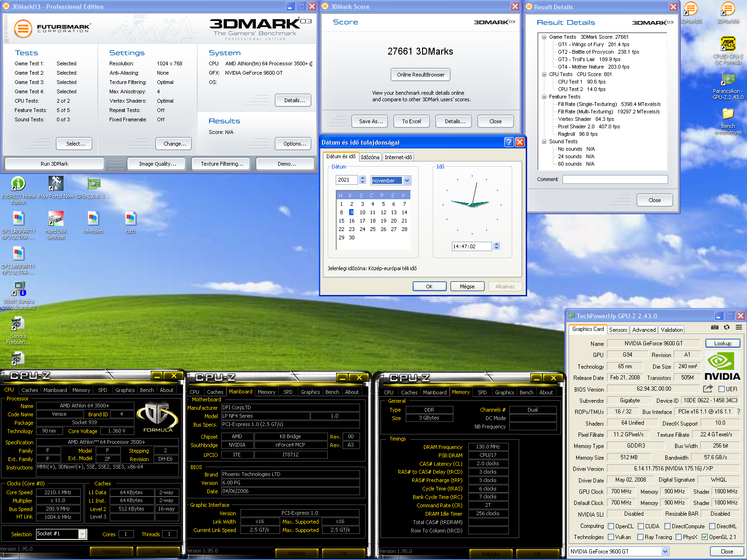Image resolution: width=747 pixels, height=560 pixels.
Task: Select the SiSoft Sandra 2000 Standard icon
Action: coord(19,295)
